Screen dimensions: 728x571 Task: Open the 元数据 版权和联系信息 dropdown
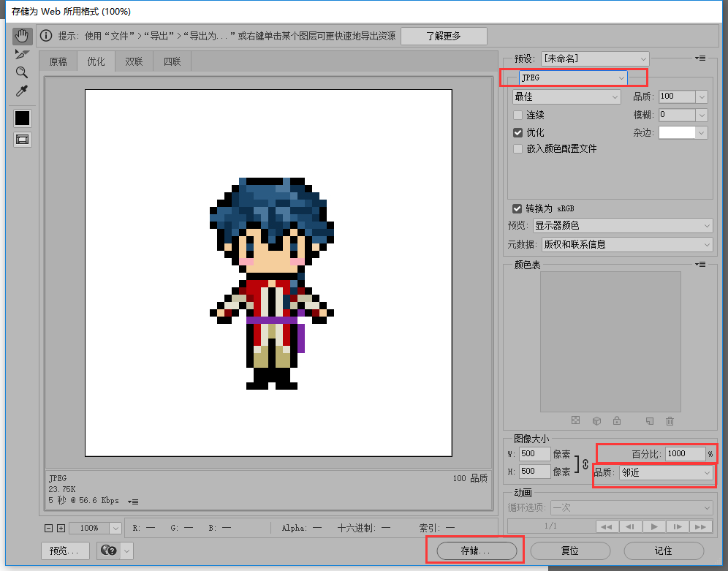pos(627,244)
